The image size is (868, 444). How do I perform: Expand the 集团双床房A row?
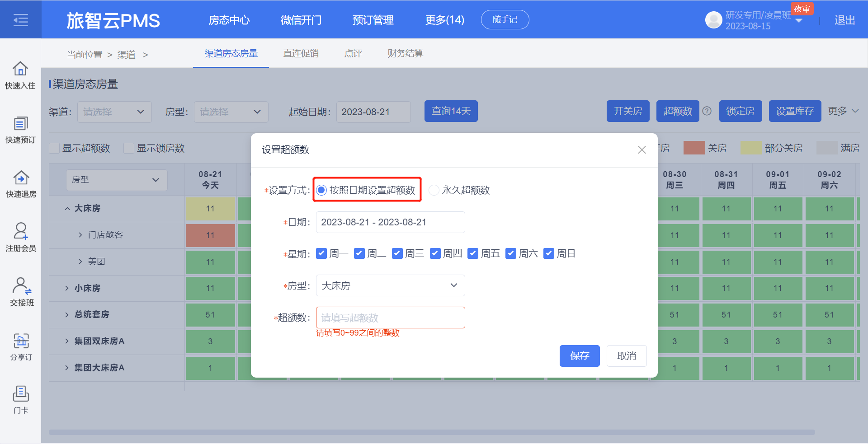point(67,341)
